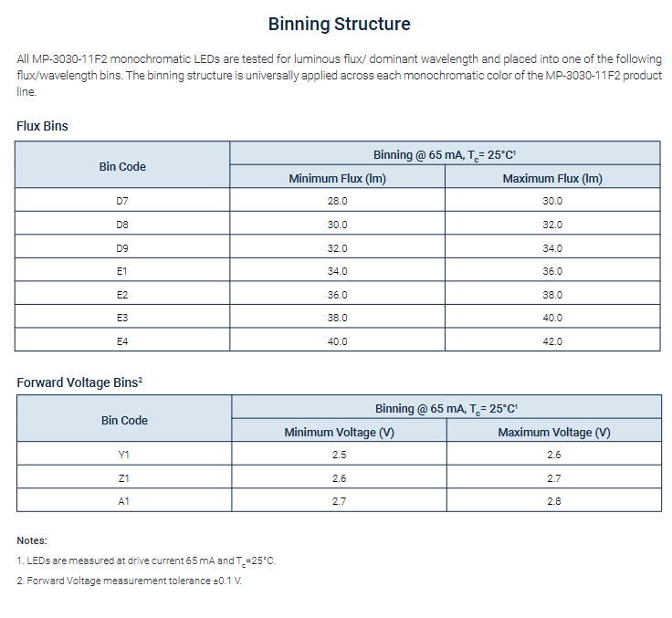Click the E4 bin code cell

(122, 341)
